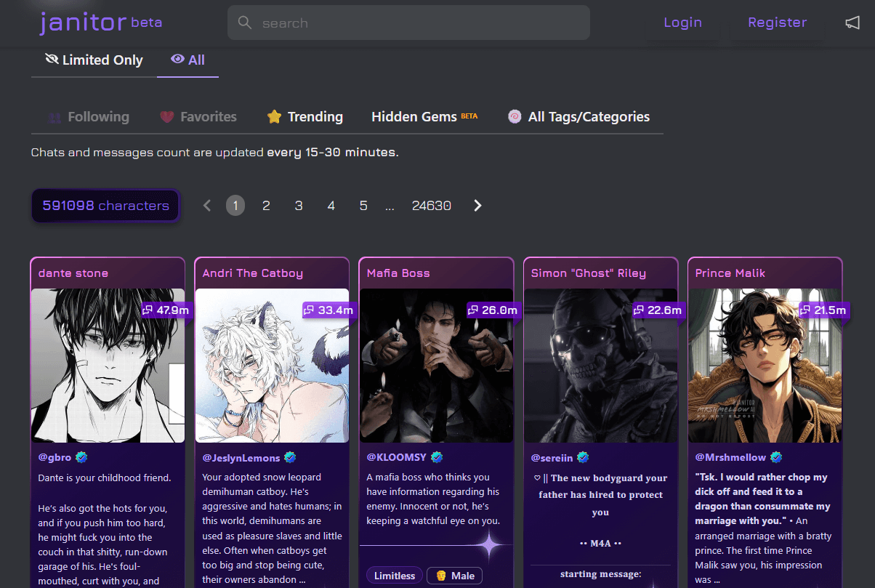Click the 22.6m chat count badge
This screenshot has width=875, height=588.
(x=658, y=310)
